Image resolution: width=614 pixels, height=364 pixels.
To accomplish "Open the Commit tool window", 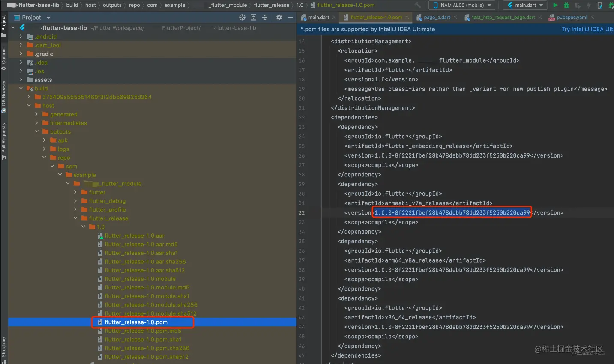I will pos(4,58).
